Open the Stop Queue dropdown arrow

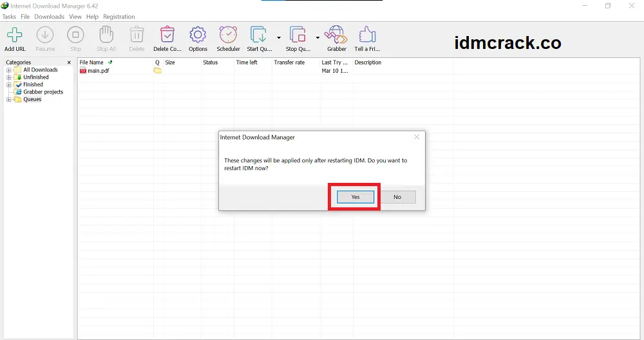click(x=317, y=37)
